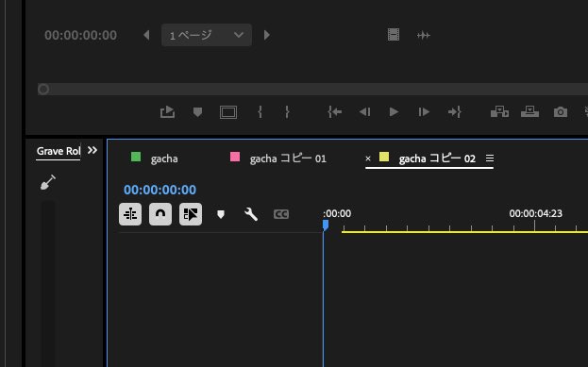Select the gacha コピー 02 tab

437,158
